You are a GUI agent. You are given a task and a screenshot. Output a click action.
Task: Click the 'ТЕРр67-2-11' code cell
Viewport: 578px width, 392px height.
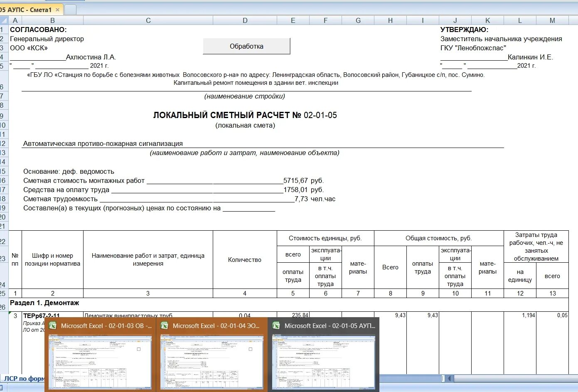click(42, 316)
